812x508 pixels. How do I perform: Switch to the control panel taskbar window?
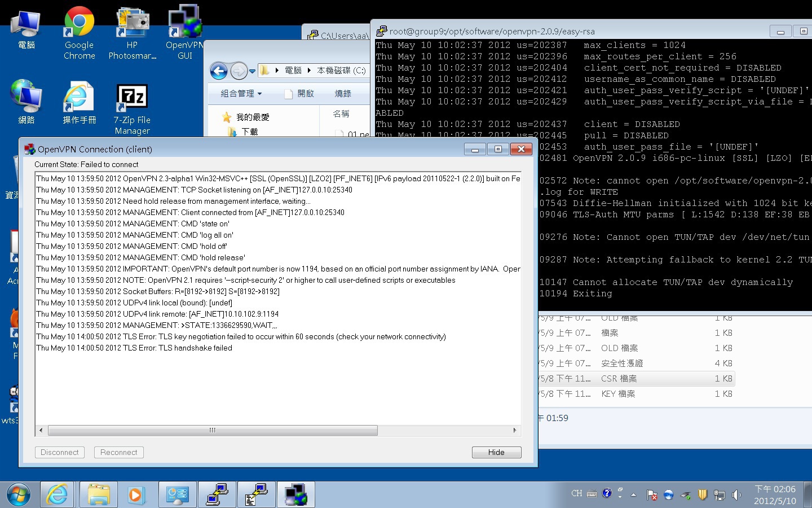pyautogui.click(x=178, y=495)
